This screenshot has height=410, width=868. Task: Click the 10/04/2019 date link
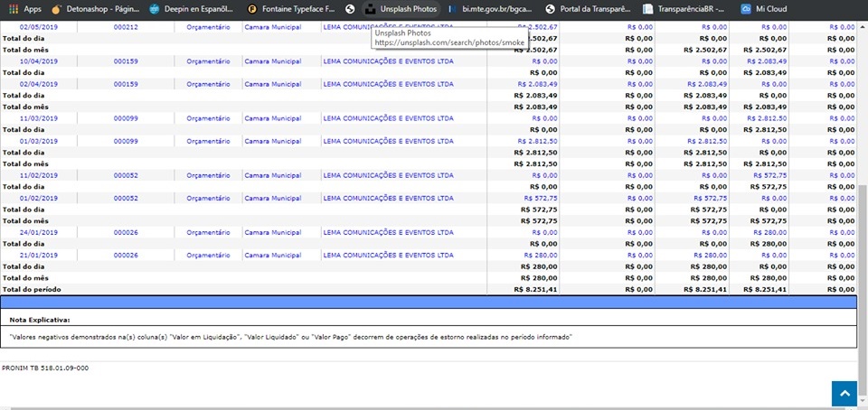(38, 61)
